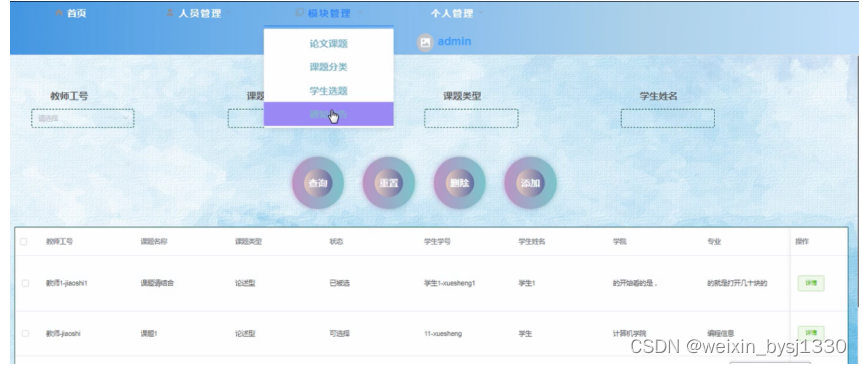This screenshot has height=366, width=862.
Task: Collapse the 模块管理 menu
Action: click(329, 14)
